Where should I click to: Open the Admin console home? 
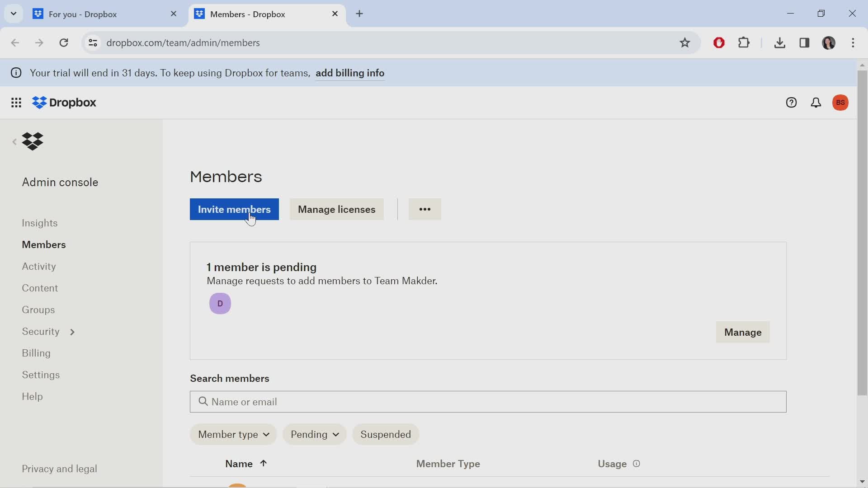click(60, 182)
